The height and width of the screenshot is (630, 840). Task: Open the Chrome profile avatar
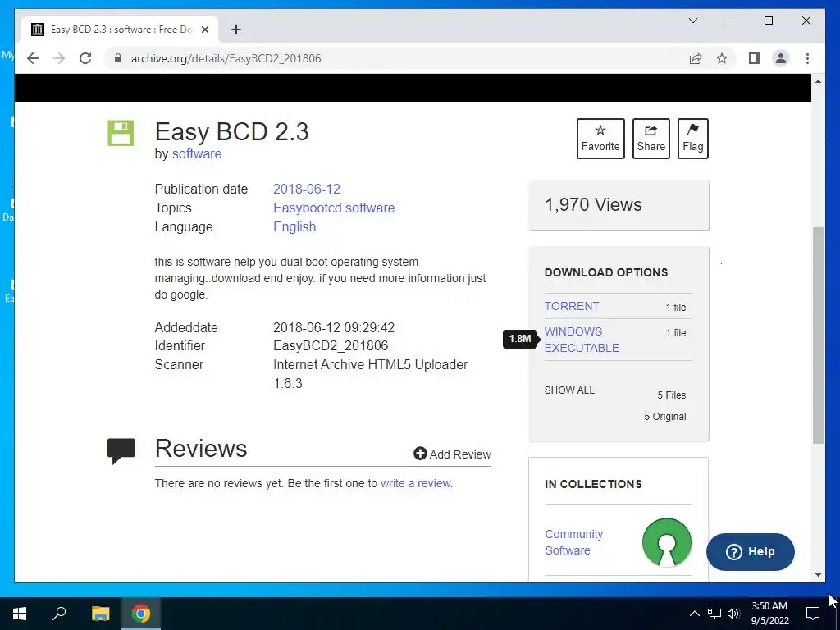(x=781, y=58)
